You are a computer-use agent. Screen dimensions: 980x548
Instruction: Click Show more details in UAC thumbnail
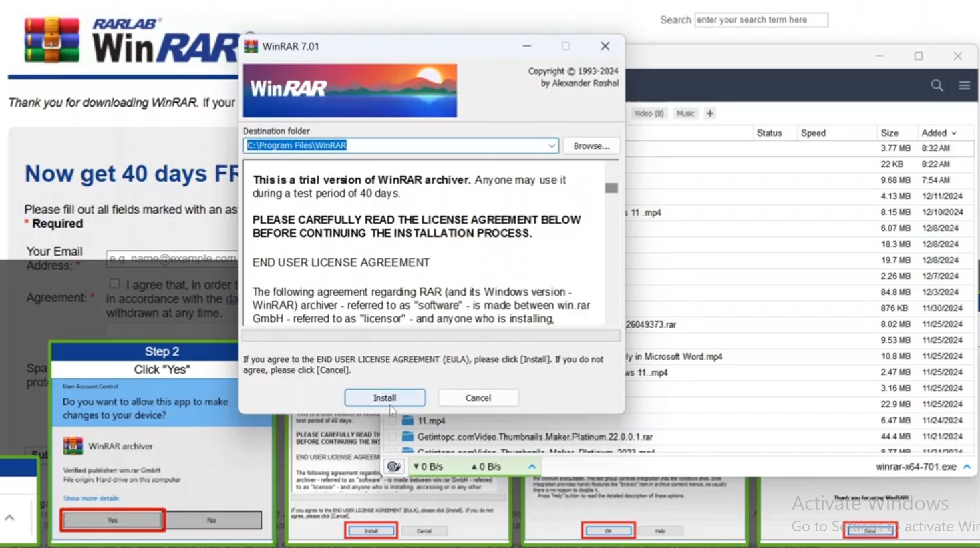pyautogui.click(x=91, y=498)
